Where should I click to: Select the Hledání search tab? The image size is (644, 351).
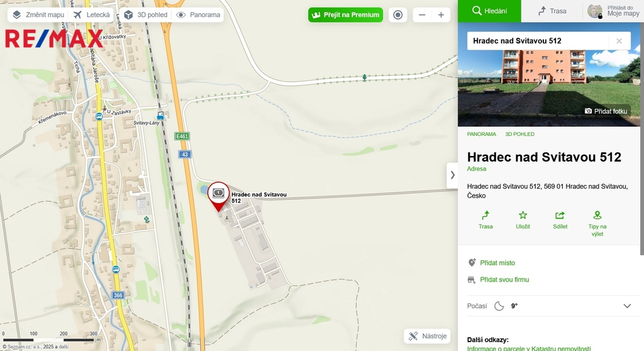(x=489, y=11)
